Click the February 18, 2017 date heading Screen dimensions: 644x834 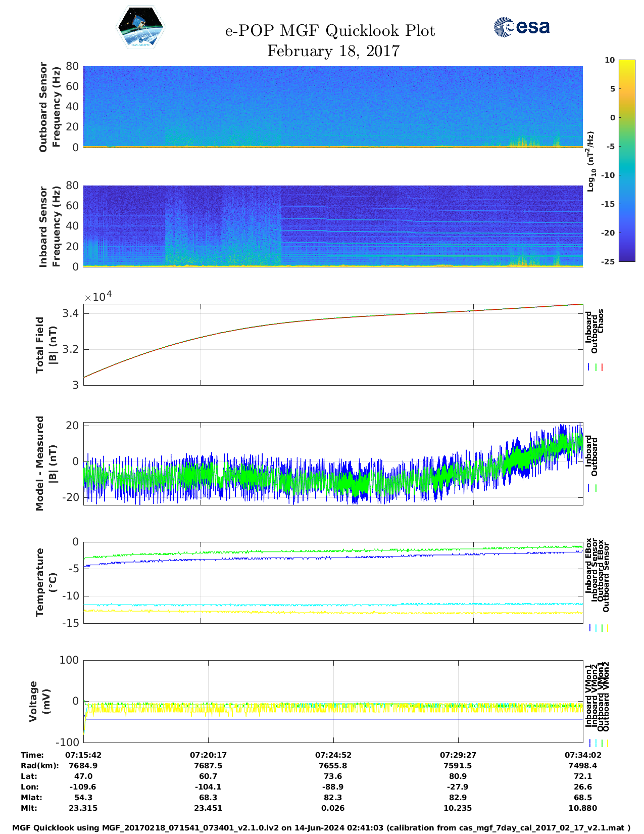(x=333, y=51)
